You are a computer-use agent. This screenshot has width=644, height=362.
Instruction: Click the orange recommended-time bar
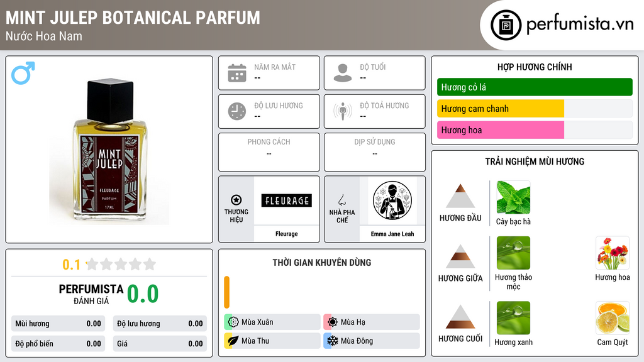pos(226,292)
